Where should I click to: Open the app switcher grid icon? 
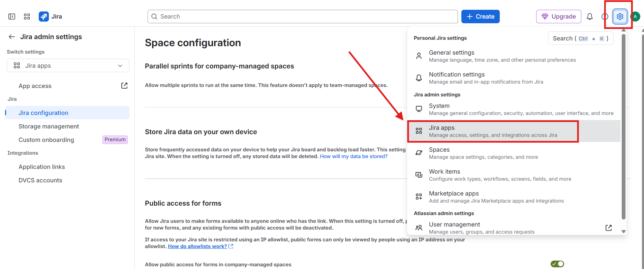[x=27, y=17]
